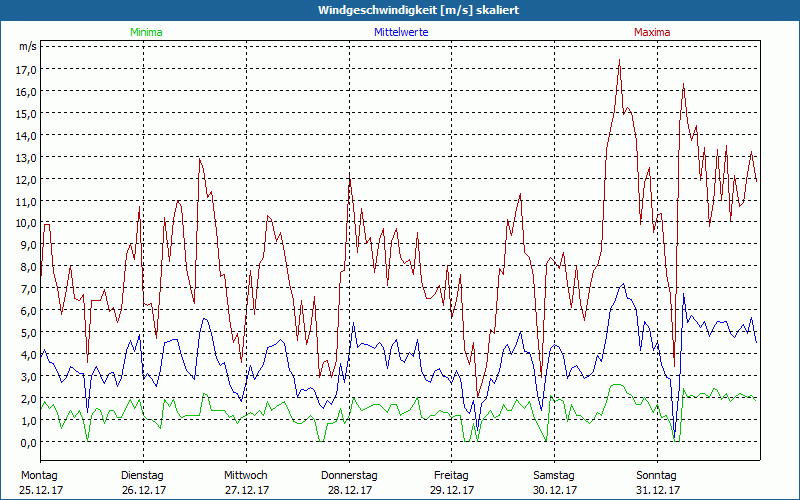Click the 5,0 axis value
Viewport: 800px width, 500px height.
[29, 333]
